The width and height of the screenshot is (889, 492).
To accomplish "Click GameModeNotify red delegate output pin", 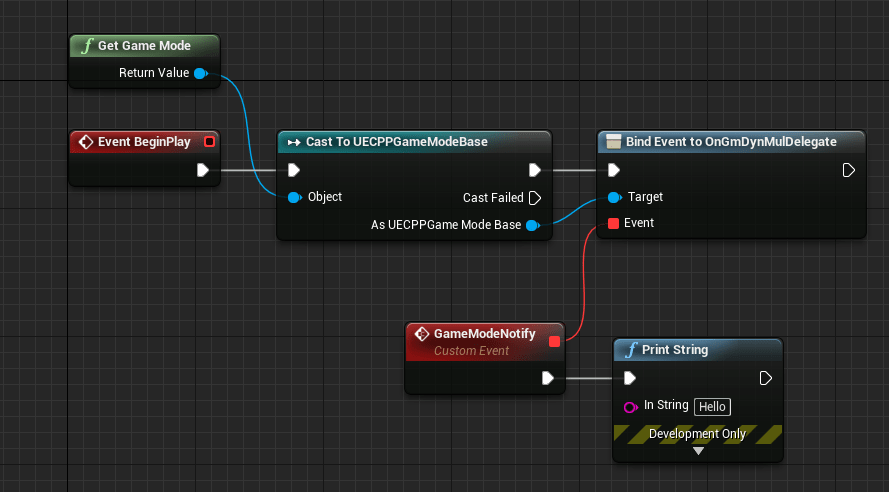I will tap(554, 341).
